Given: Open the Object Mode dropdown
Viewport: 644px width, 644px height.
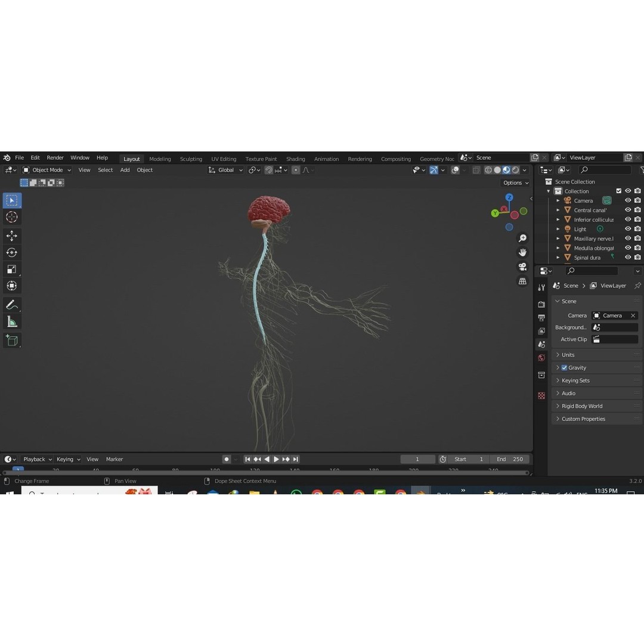Looking at the screenshot, I should pyautogui.click(x=48, y=170).
